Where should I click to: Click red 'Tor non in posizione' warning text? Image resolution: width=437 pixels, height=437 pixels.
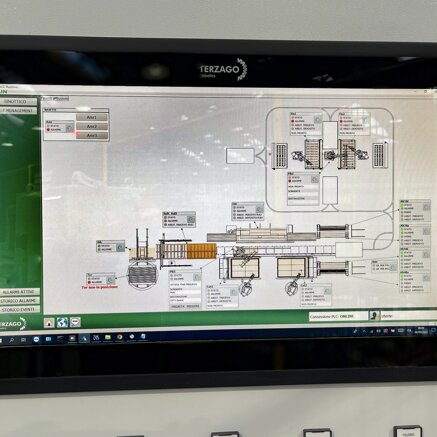100,287
